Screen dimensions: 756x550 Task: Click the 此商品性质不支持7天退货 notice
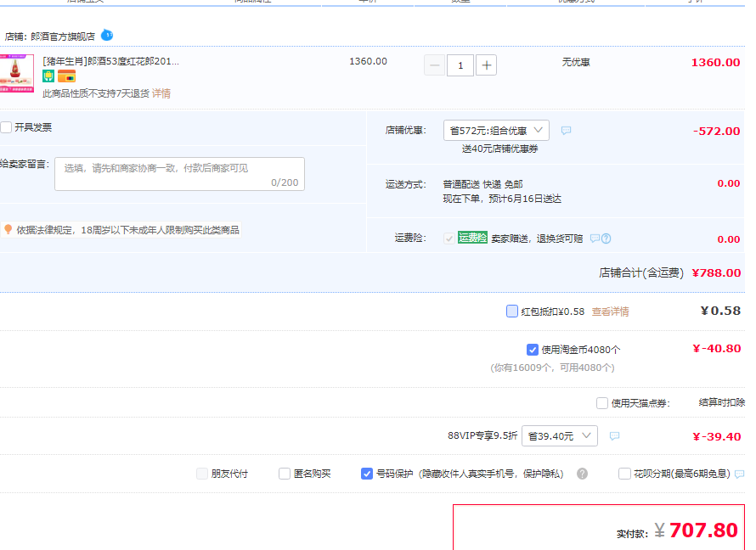click(x=96, y=93)
